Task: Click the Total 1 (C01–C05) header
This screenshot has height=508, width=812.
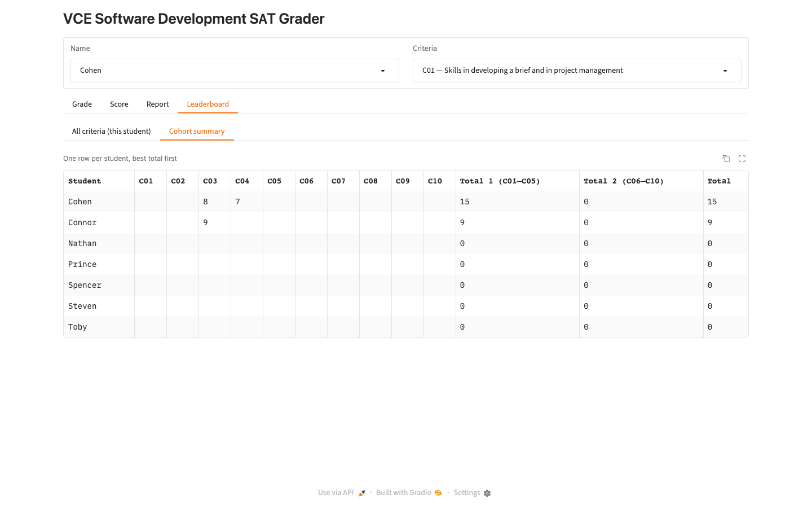Action: coord(518,181)
